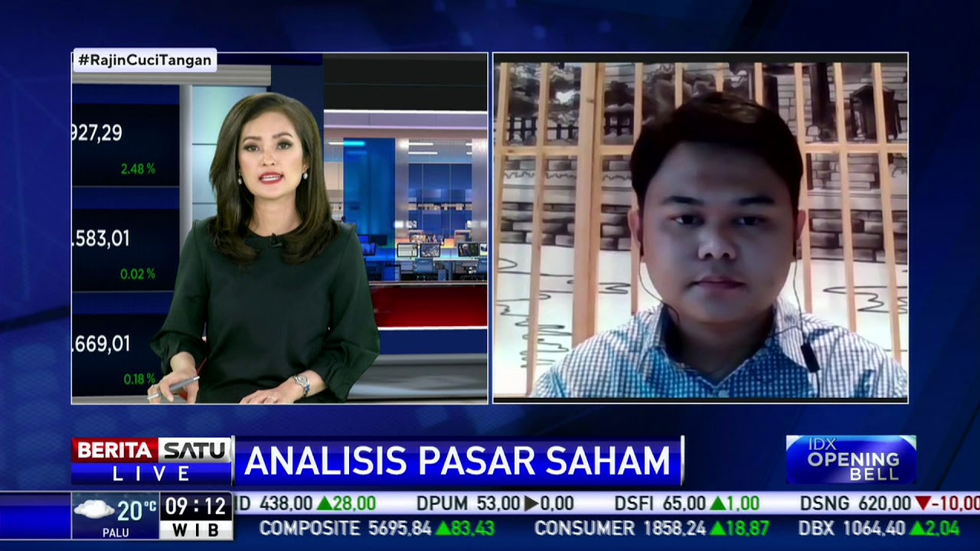Click the sideways arrow before DPUM's 0,00
980x551 pixels.
point(531,504)
